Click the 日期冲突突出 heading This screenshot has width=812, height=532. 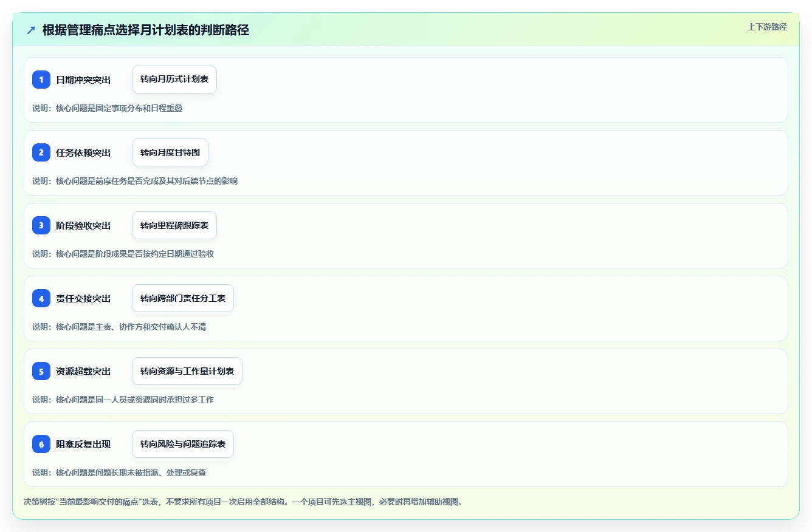[83, 80]
